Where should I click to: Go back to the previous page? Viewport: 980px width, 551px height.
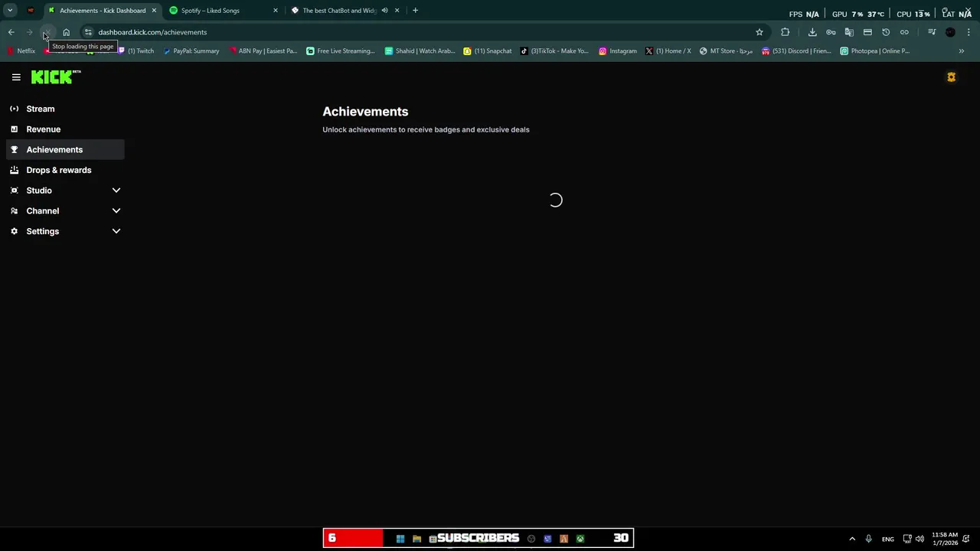point(11,32)
